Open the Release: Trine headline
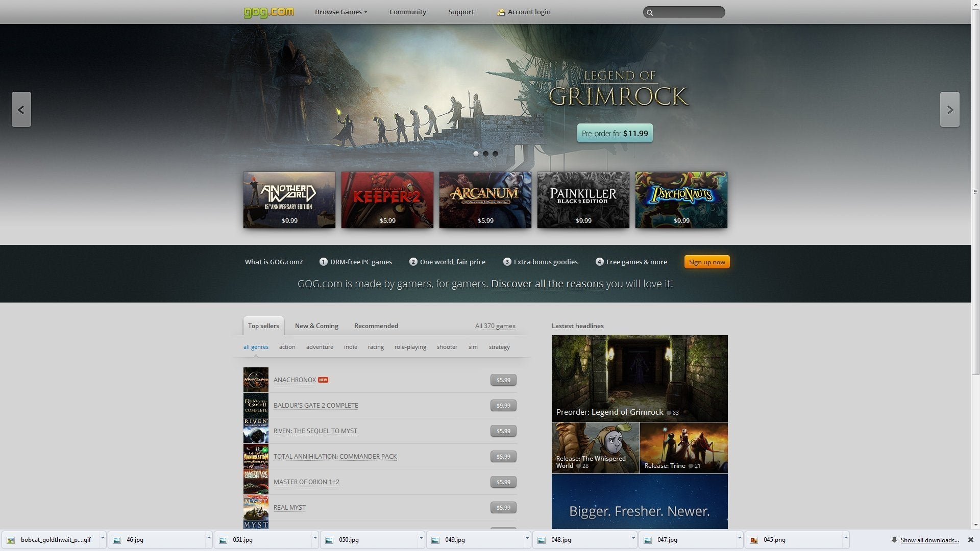 click(x=684, y=448)
